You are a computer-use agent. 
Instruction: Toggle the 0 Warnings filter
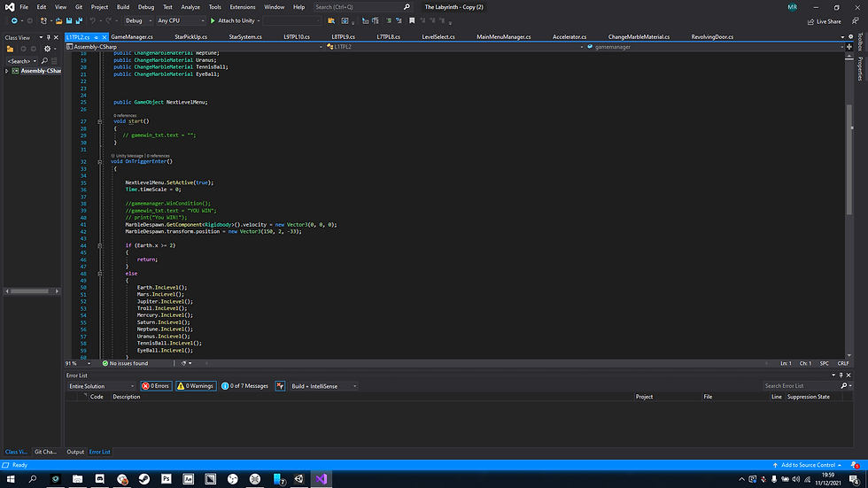(x=196, y=386)
